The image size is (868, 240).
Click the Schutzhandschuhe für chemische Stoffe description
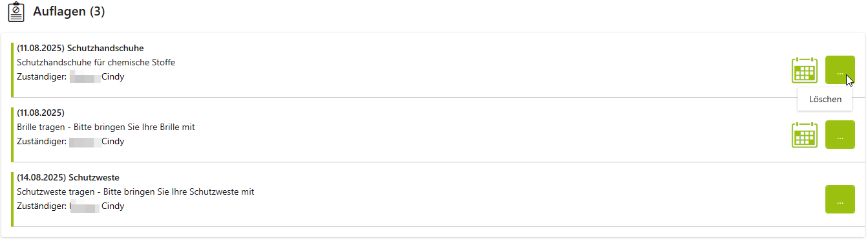pyautogui.click(x=96, y=62)
